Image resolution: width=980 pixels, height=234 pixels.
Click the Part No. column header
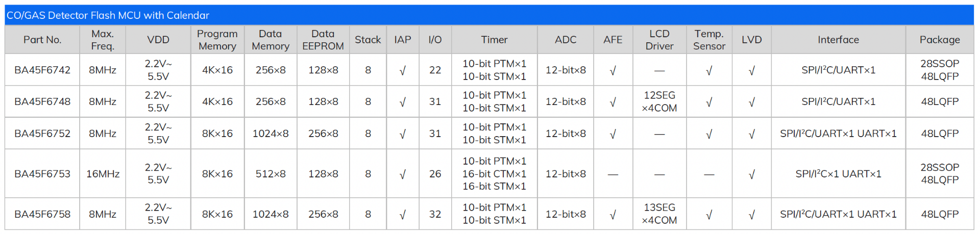42,40
